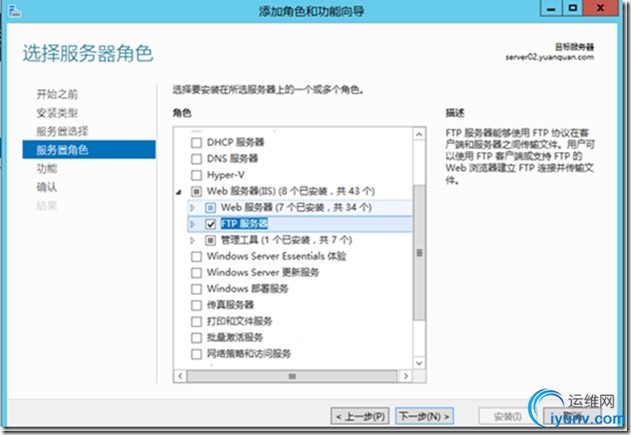The width and height of the screenshot is (631, 435).
Task: Click the horizontal scroll left arrow
Action: click(180, 376)
